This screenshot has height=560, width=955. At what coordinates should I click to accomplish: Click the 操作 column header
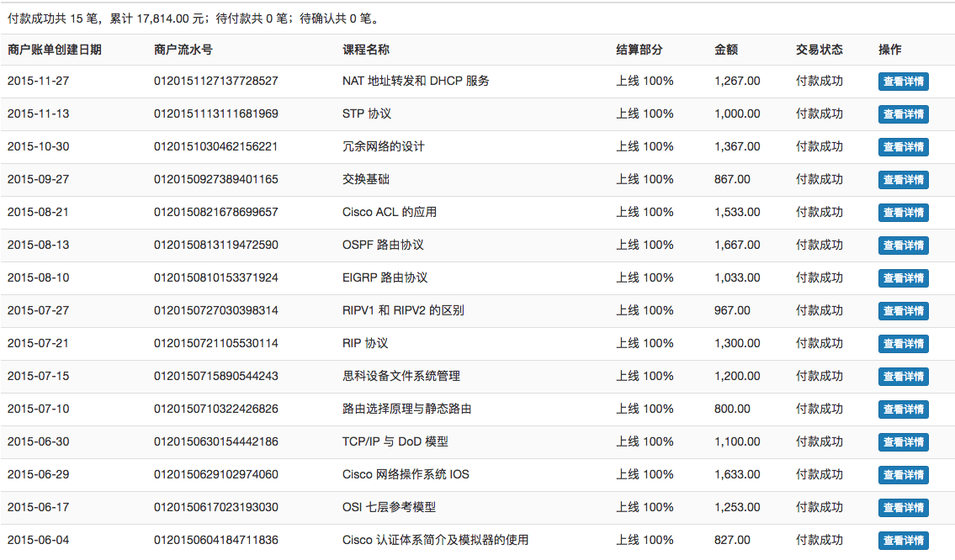tap(890, 50)
